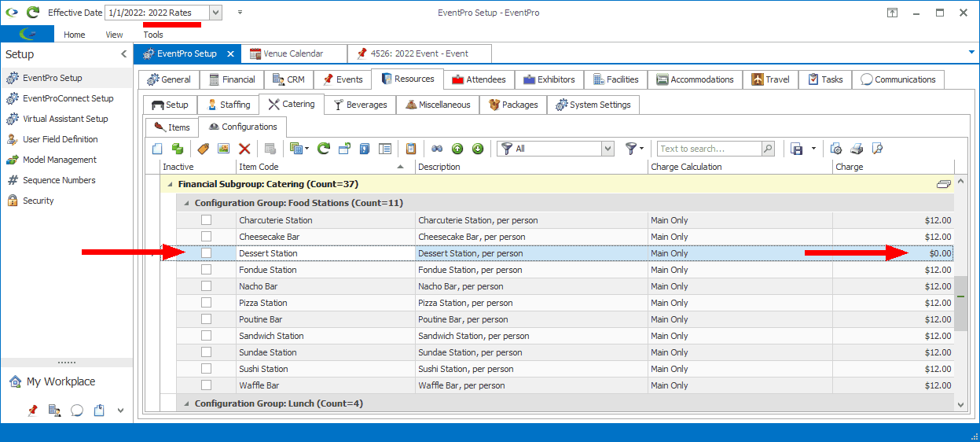Click the gear settings icon beside the printer

click(x=836, y=149)
